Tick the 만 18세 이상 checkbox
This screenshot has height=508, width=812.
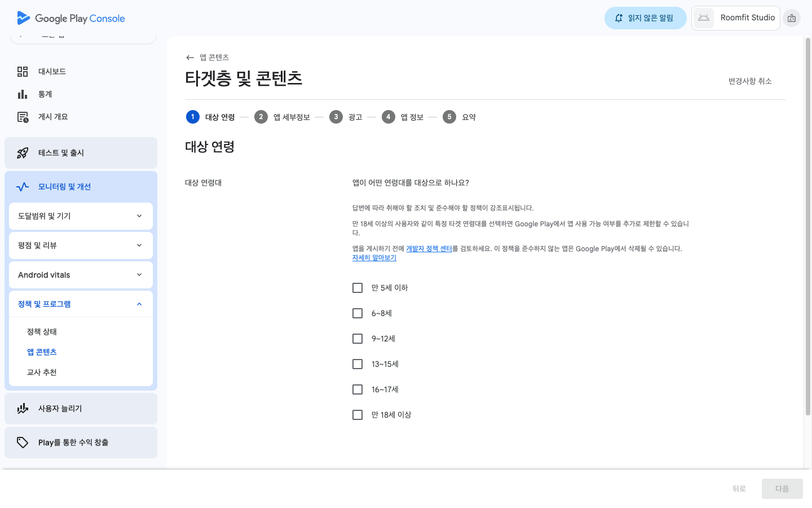358,415
